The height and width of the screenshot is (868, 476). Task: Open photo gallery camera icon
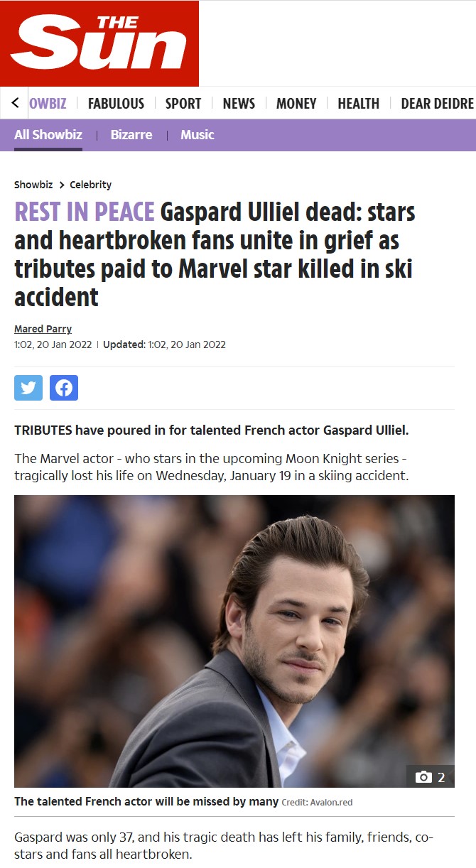click(431, 777)
